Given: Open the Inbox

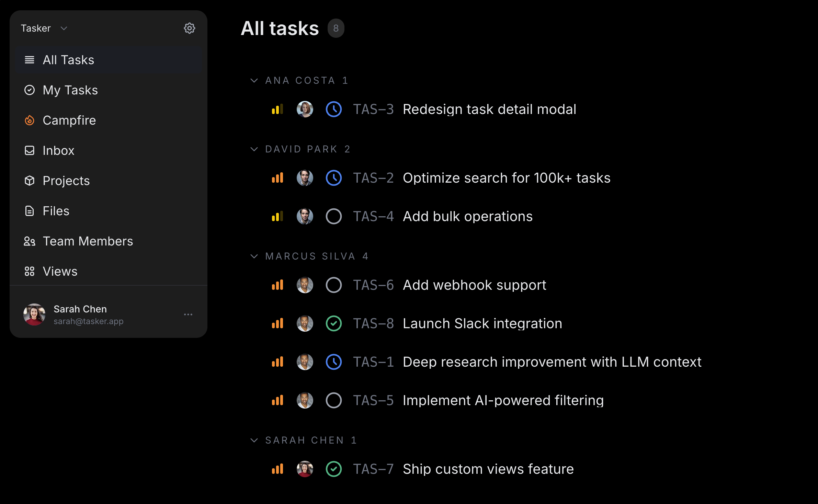Looking at the screenshot, I should [58, 150].
